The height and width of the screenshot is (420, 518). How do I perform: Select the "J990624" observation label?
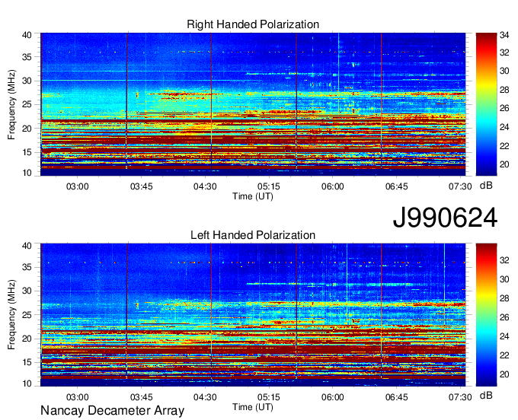coord(445,217)
